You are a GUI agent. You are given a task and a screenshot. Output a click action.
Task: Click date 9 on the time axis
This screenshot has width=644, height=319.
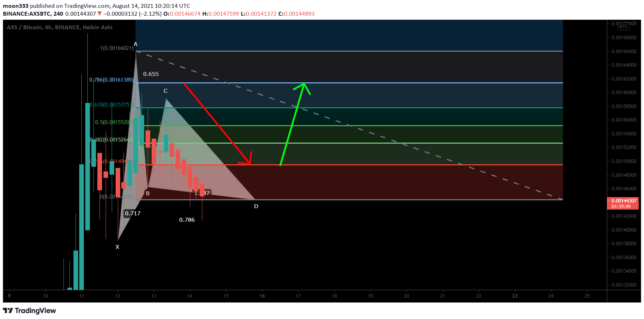click(9, 296)
